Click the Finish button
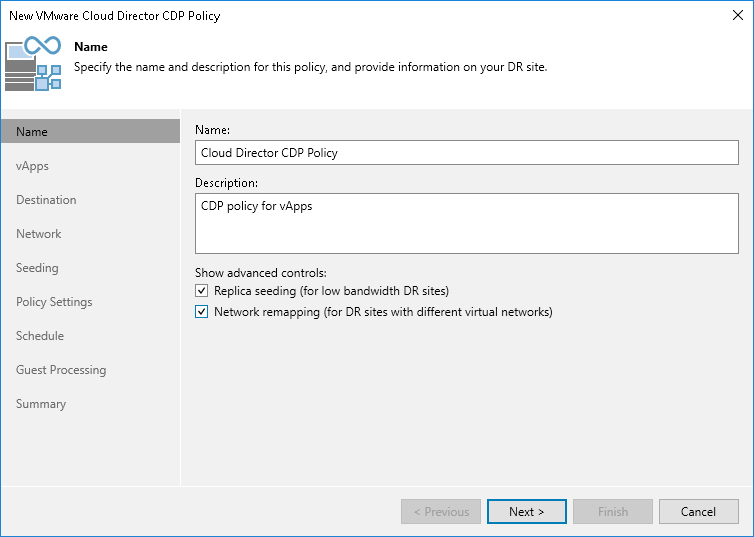The height and width of the screenshot is (537, 754). pos(613,512)
